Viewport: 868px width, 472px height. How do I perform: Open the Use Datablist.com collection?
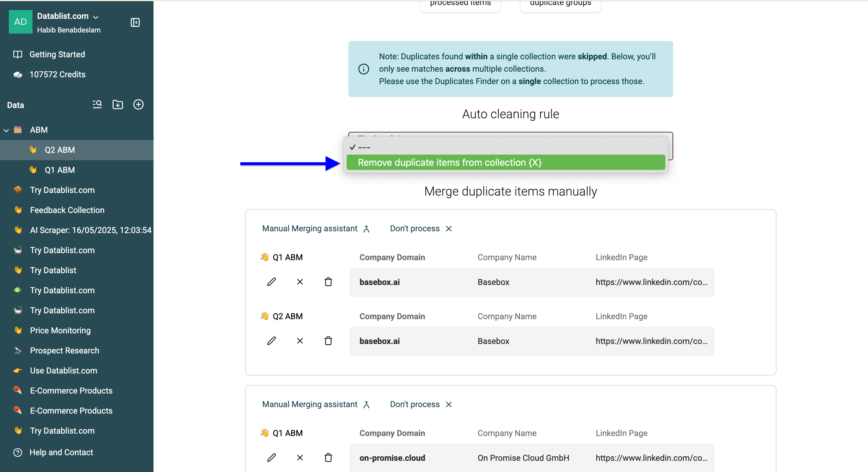tap(63, 371)
